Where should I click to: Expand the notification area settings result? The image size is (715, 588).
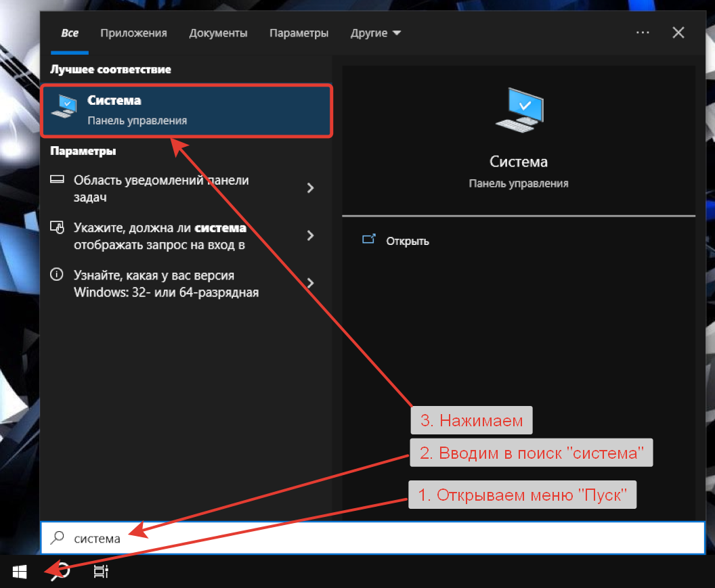[310, 187]
